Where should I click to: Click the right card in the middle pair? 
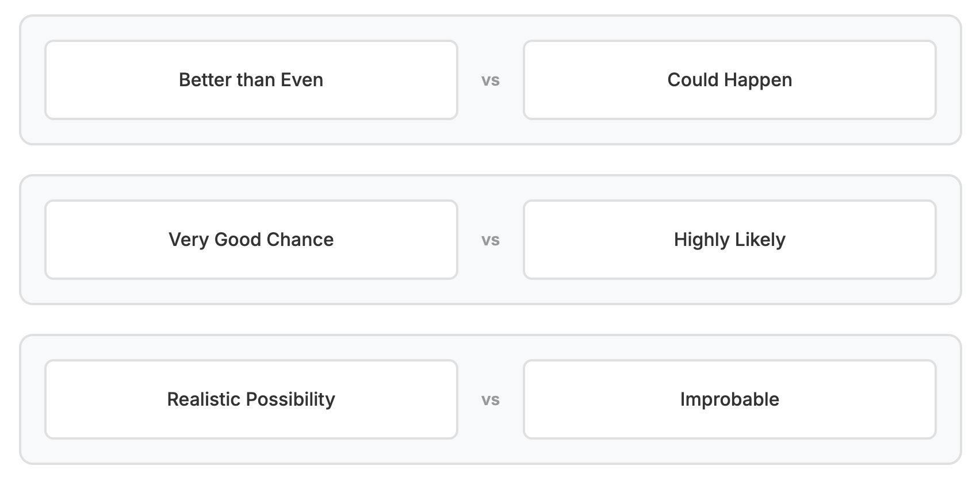[x=729, y=240]
